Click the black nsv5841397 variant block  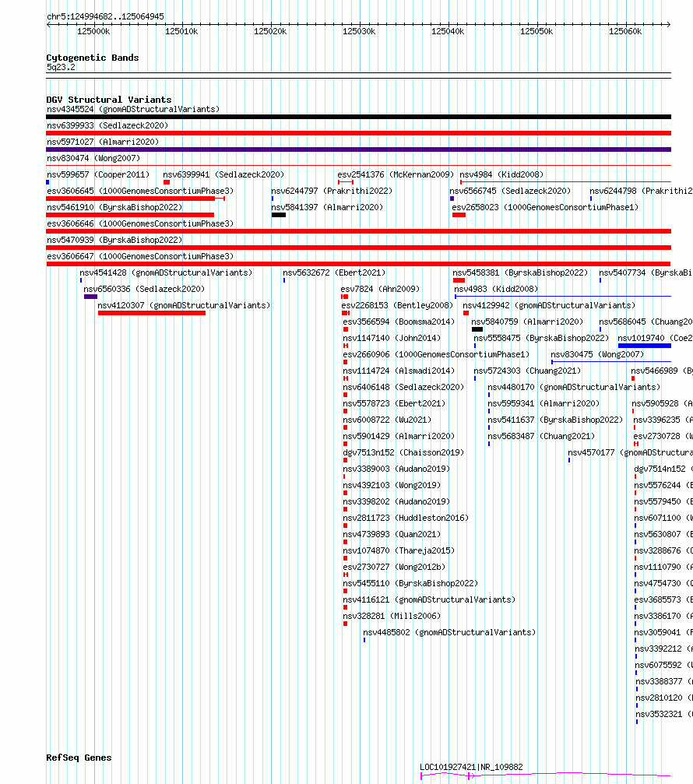coord(279,215)
